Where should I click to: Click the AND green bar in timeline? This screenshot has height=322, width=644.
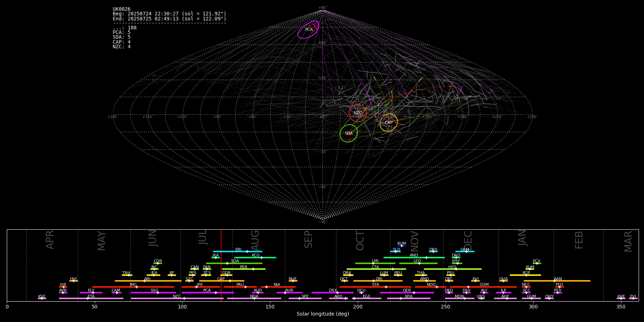click(x=414, y=257)
